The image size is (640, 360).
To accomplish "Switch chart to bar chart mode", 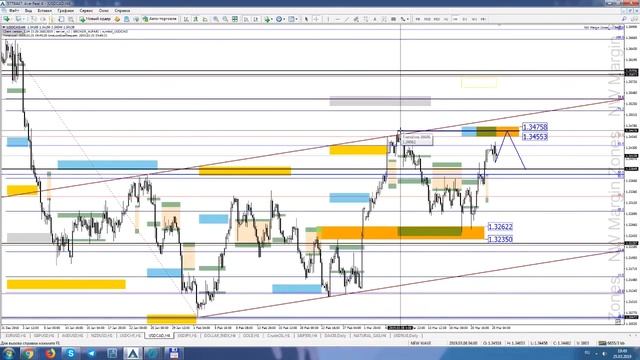I will click(186, 19).
